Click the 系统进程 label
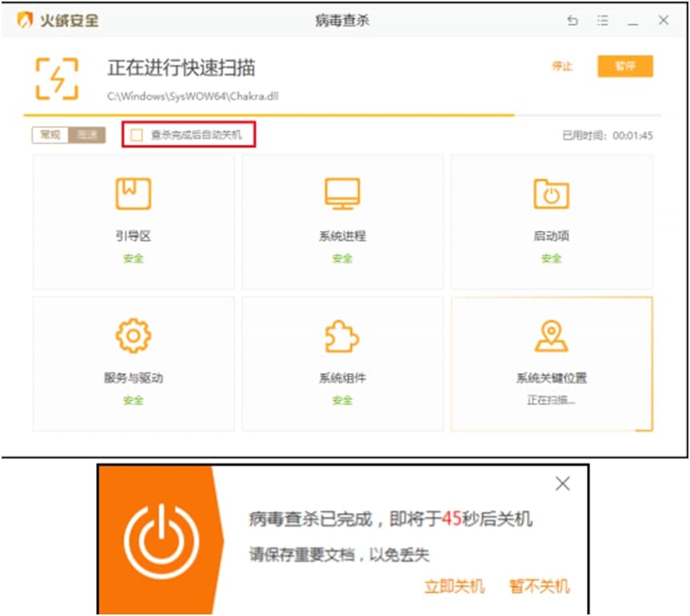This screenshot has height=616, width=690. (x=342, y=236)
